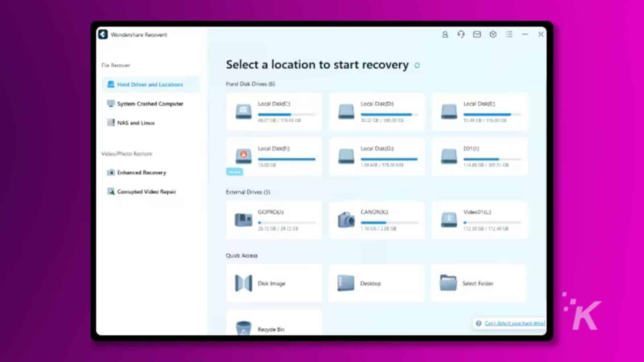Screen dimensions: 644x362
Task: Click the CANON(K:) label
Action: pyautogui.click(x=374, y=212)
